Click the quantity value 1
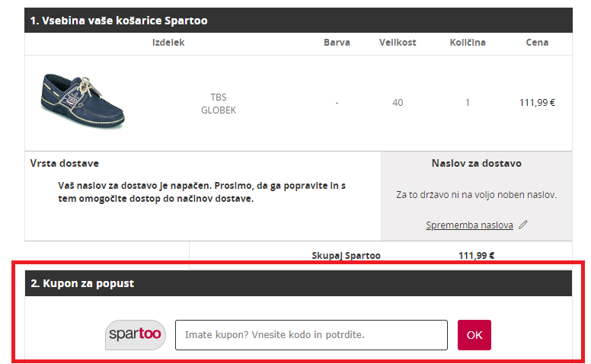Screen dimensions: 591x364 coord(468,103)
